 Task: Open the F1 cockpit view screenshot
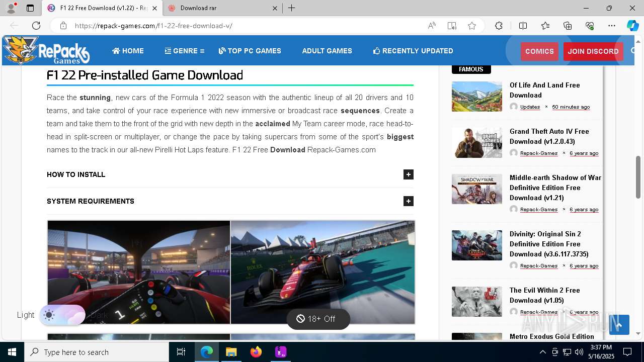click(x=139, y=272)
